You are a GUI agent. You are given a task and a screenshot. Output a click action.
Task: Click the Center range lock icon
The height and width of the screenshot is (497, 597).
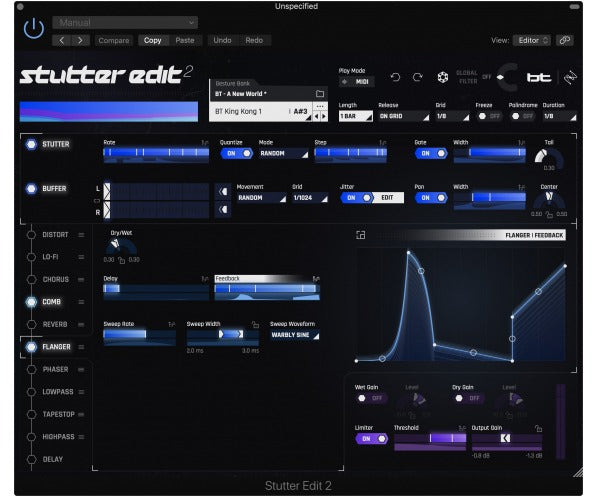(x=549, y=215)
